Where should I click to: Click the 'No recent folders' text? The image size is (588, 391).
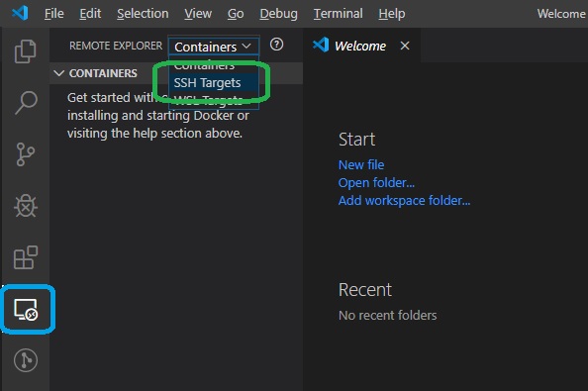(x=388, y=315)
